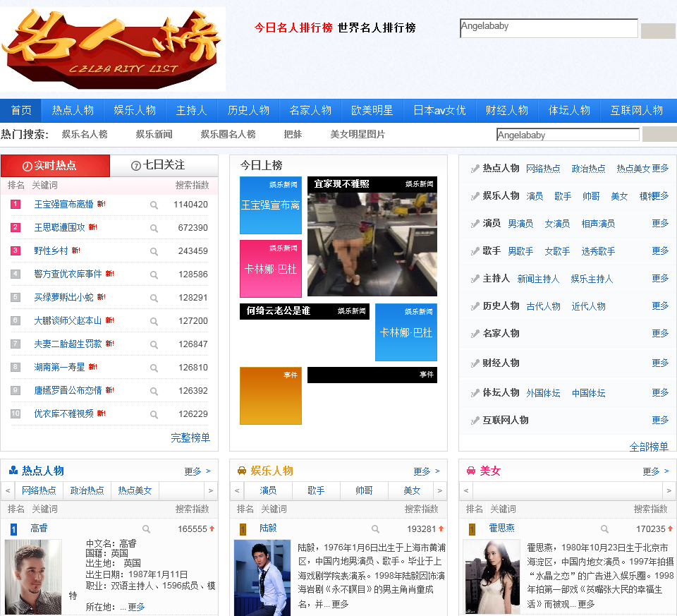The width and height of the screenshot is (677, 616).
Task: Open 全部榜单 link in category panel
Action: click(649, 447)
